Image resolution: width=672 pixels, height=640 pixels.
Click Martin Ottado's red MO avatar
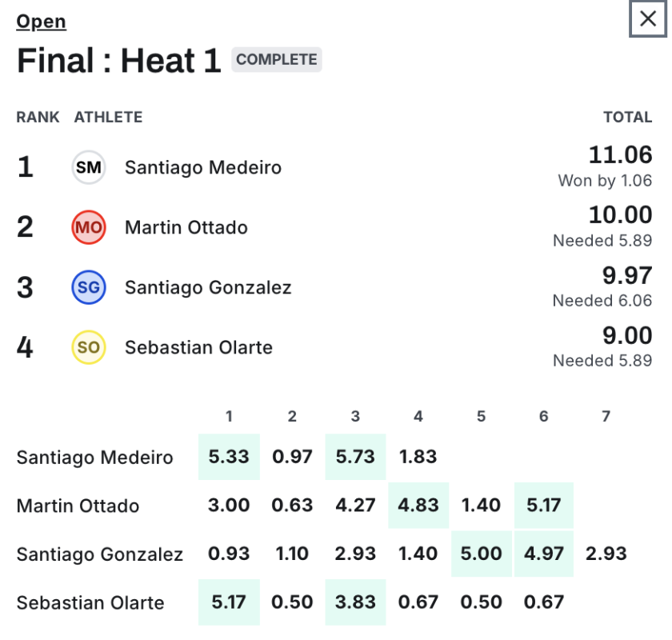89,227
